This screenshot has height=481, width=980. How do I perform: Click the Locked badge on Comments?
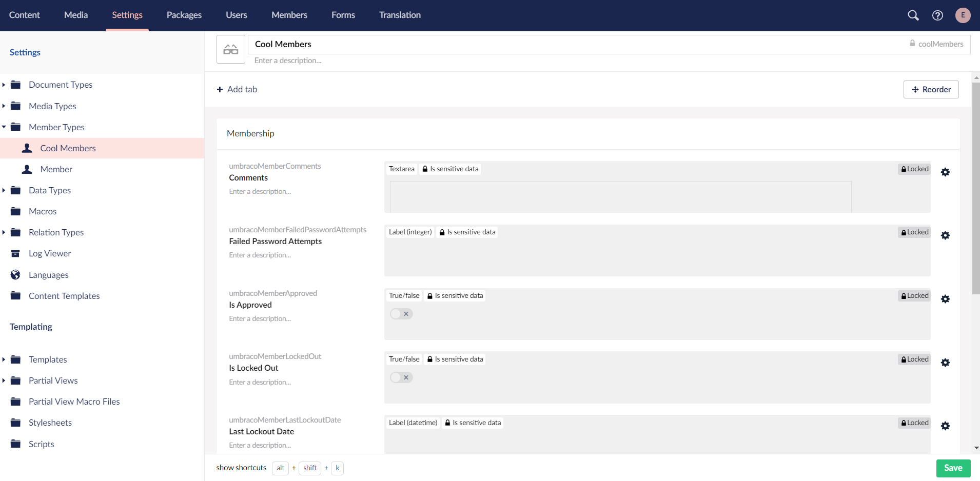click(x=914, y=169)
